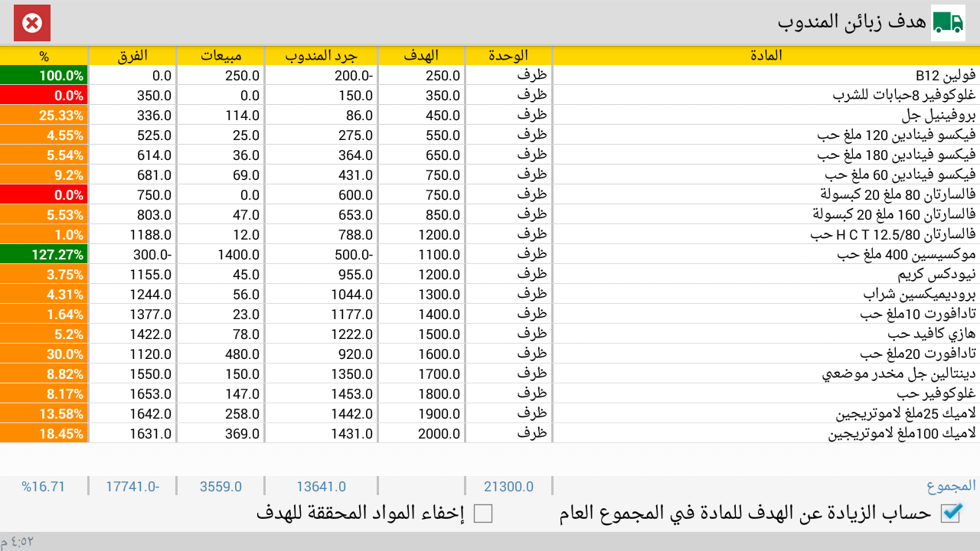This screenshot has width=980, height=551.
Task: Click the rep inventory value 1044.0
Action: coord(352,294)
